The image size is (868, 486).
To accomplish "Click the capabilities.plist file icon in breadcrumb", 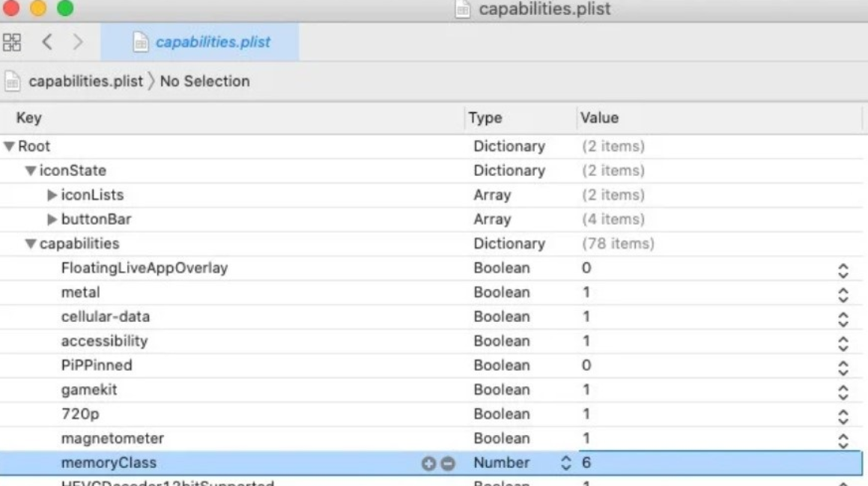I will 13,82.
